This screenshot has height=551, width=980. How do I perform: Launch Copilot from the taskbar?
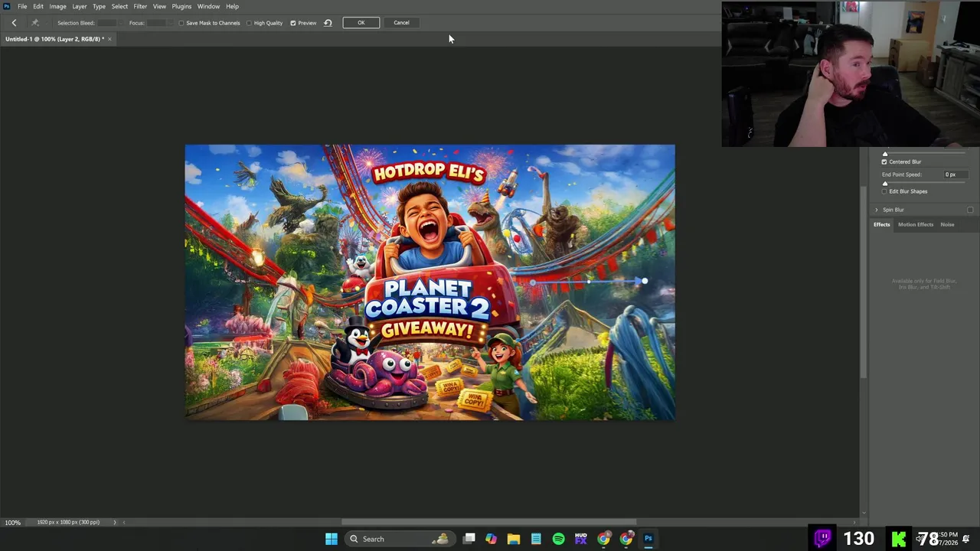coord(491,539)
